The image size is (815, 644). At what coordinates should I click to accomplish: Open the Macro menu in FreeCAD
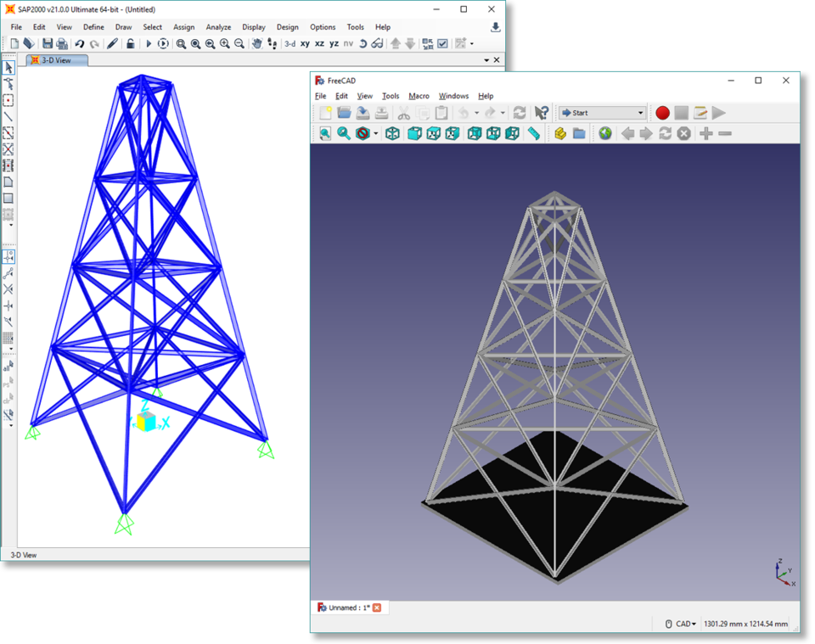[419, 96]
